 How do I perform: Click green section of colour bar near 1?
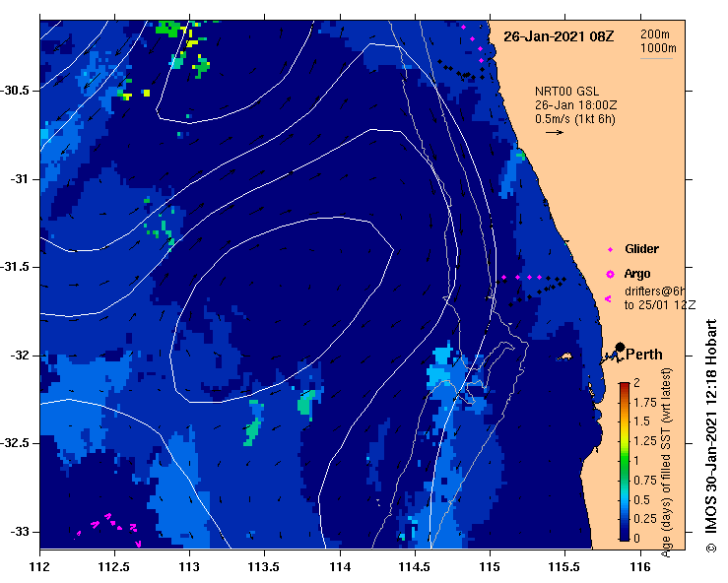tap(624, 461)
